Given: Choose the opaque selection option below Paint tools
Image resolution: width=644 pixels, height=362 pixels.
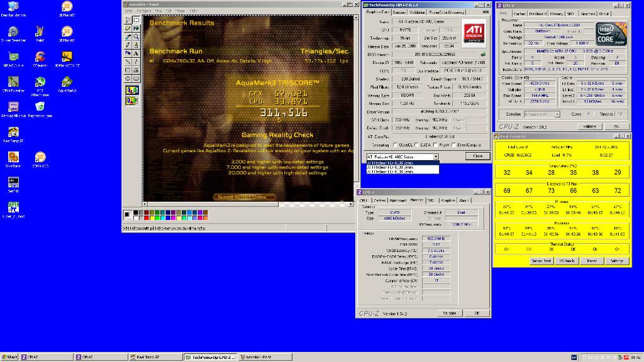Looking at the screenshot, I should coord(132,90).
